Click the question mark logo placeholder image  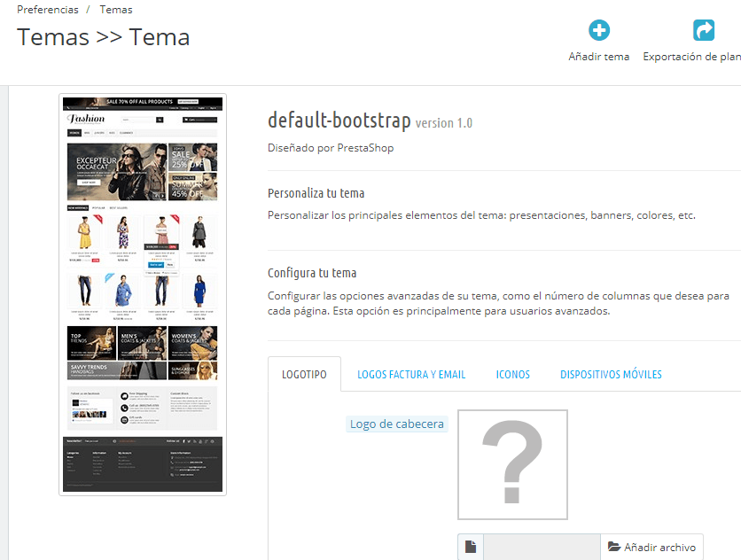click(512, 464)
